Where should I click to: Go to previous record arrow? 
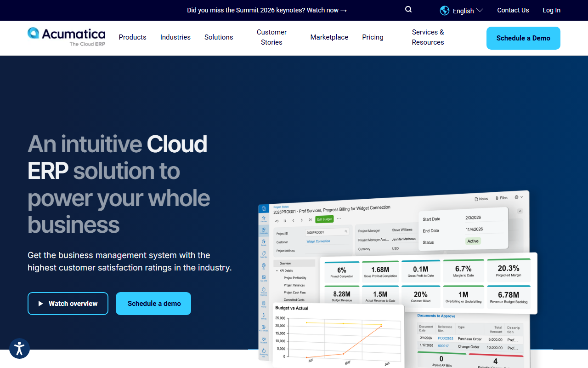point(293,220)
